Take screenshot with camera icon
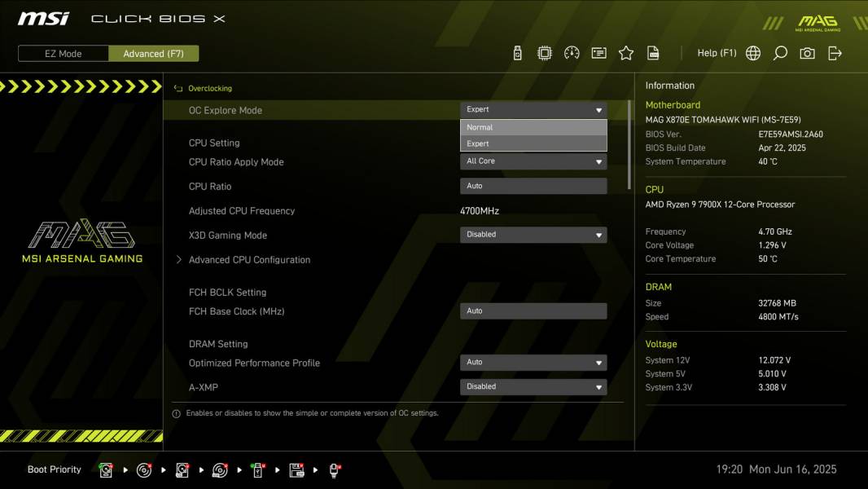Screen dimensions: 868x489 tap(807, 53)
